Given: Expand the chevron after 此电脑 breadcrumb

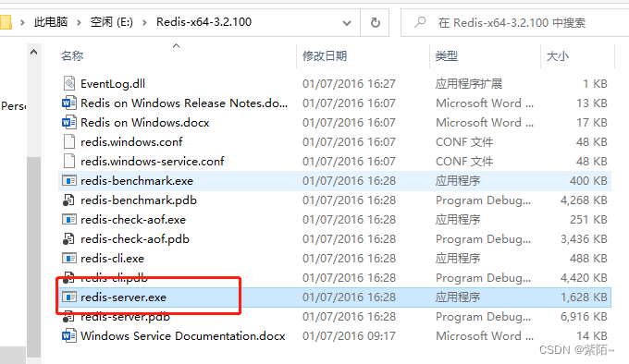Looking at the screenshot, I should 79,22.
